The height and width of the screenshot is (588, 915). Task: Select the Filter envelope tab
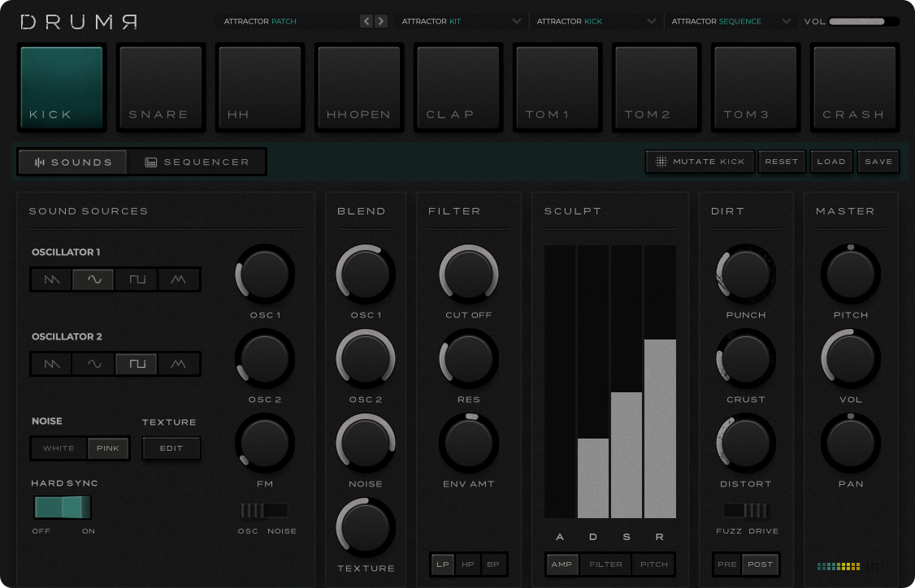(x=605, y=564)
